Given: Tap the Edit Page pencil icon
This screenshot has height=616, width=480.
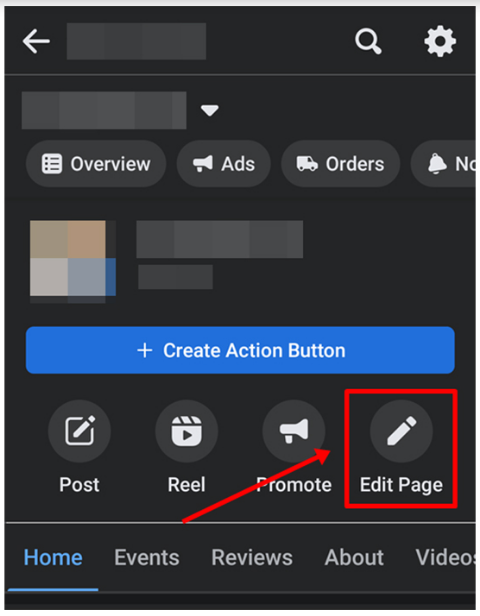Looking at the screenshot, I should [401, 431].
